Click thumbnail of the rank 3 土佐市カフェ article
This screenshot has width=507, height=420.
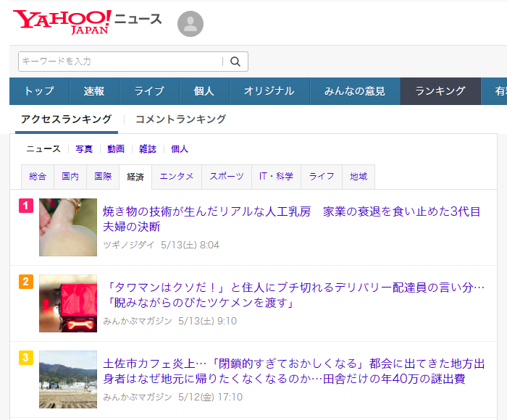[x=68, y=379]
